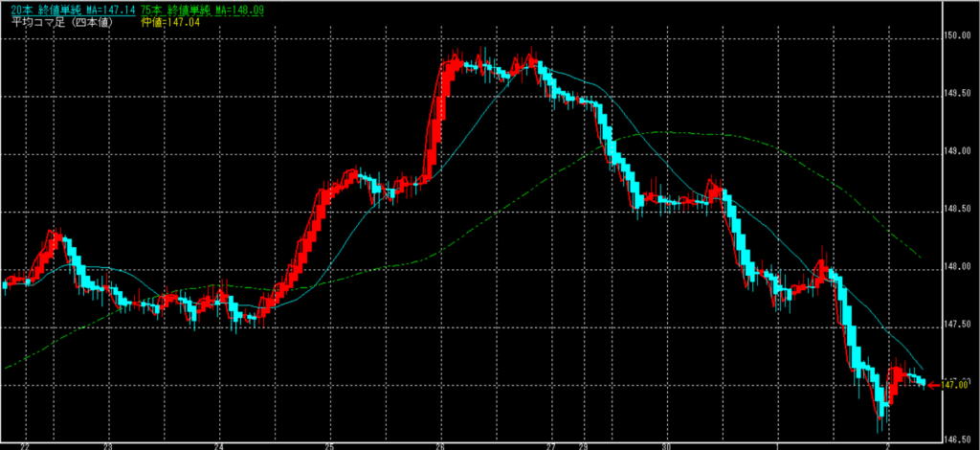Click the 148.00 price axis label
980x450 pixels.
coord(957,268)
